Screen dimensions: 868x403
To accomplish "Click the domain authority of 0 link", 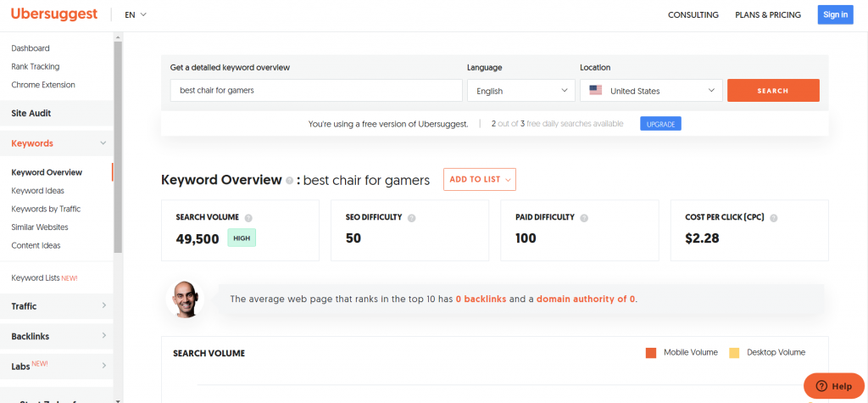I will pyautogui.click(x=586, y=299).
